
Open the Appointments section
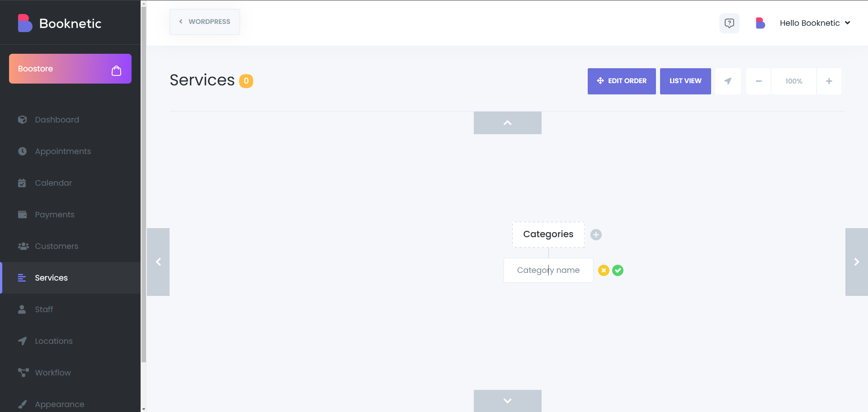click(63, 151)
